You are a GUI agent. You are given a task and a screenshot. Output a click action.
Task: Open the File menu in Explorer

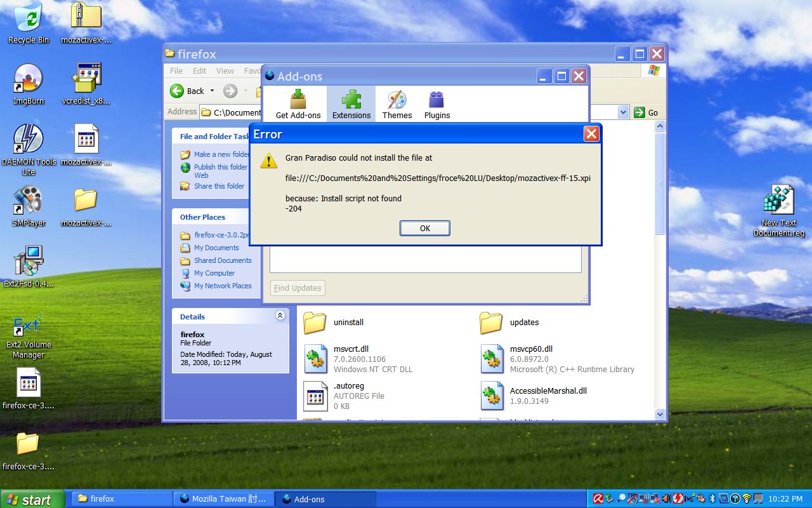(176, 71)
